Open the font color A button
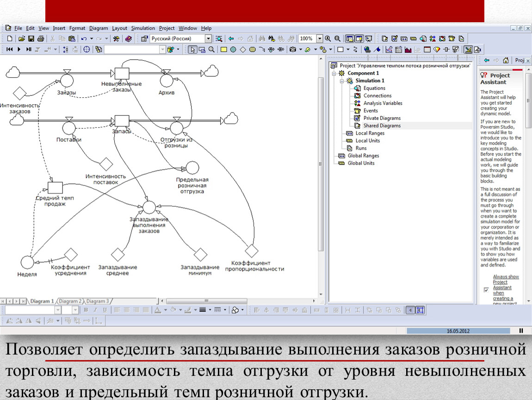The width and height of the screenshot is (532, 400). 158,310
